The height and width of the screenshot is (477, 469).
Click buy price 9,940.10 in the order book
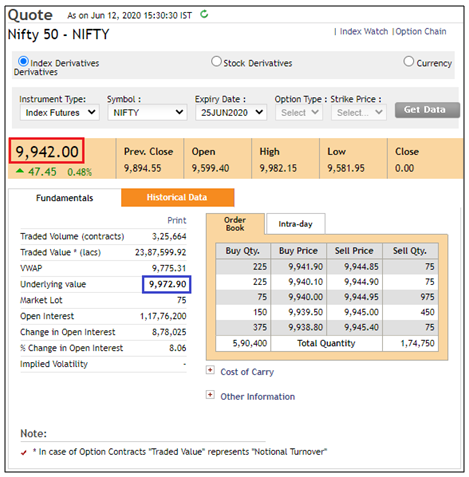point(306,282)
